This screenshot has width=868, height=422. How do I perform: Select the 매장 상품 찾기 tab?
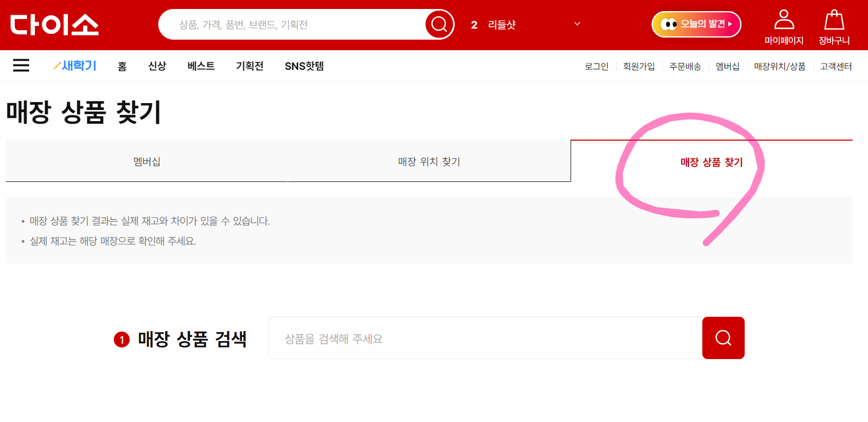click(712, 162)
